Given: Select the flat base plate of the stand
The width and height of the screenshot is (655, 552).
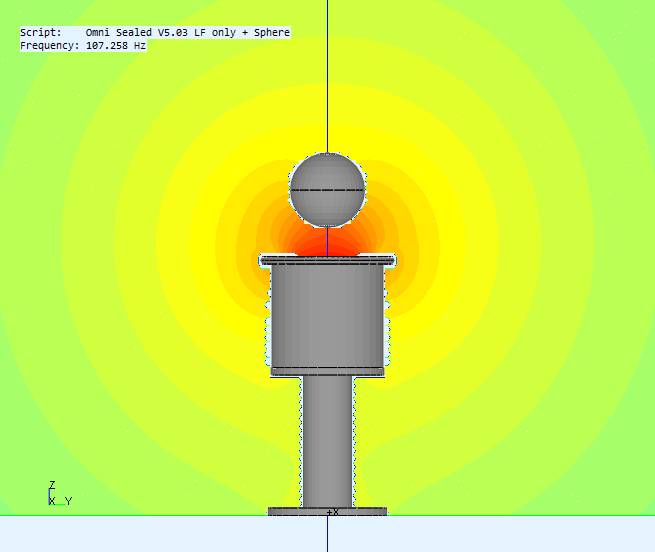Looking at the screenshot, I should click(327, 511).
